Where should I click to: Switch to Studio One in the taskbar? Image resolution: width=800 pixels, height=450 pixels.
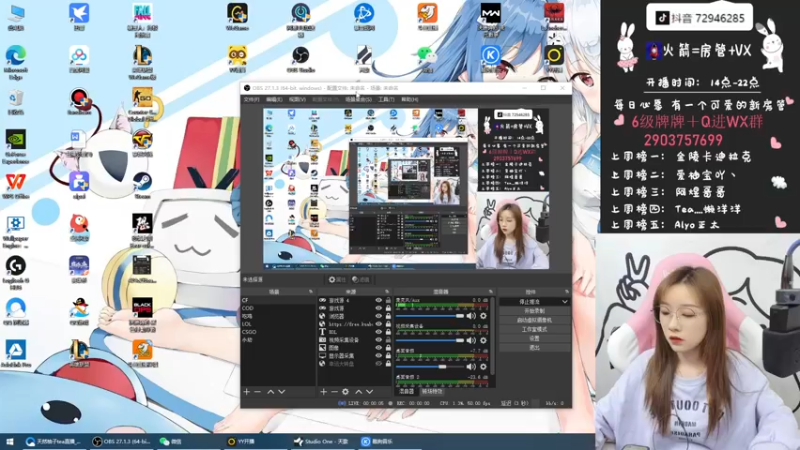321,442
